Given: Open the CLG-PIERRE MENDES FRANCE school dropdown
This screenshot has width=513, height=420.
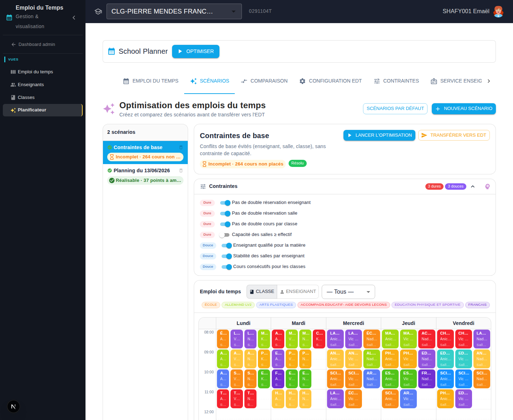Looking at the screenshot, I should [174, 11].
